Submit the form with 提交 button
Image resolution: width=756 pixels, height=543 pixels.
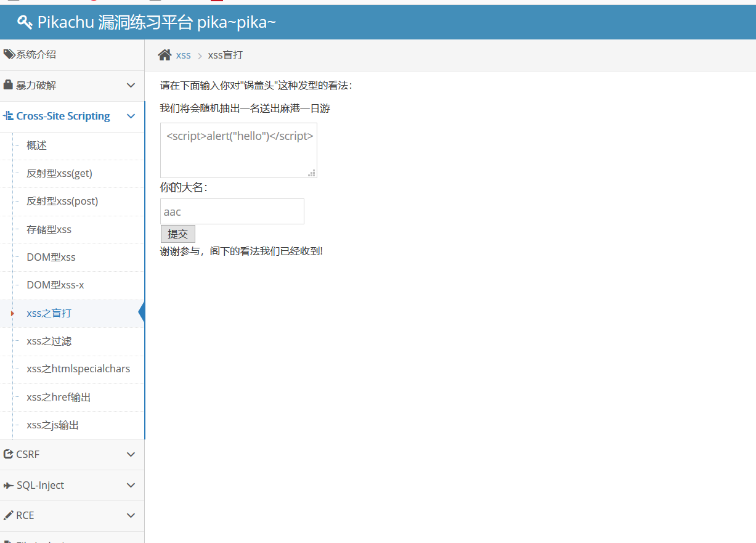click(x=177, y=234)
